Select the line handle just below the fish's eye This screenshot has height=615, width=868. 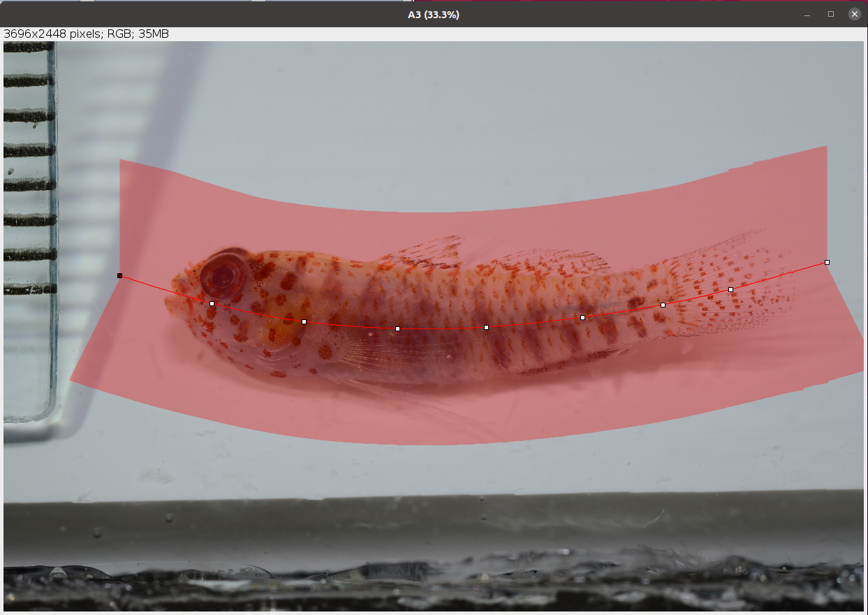(x=212, y=304)
